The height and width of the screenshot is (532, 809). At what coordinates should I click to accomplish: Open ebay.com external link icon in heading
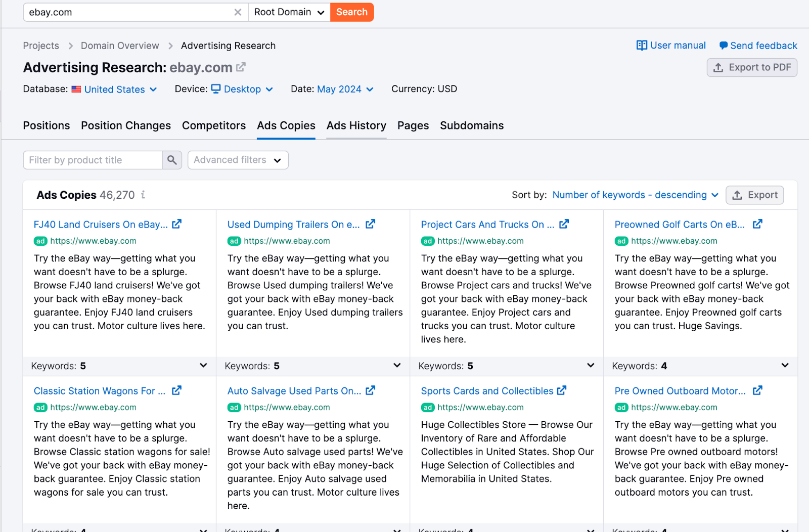241,67
